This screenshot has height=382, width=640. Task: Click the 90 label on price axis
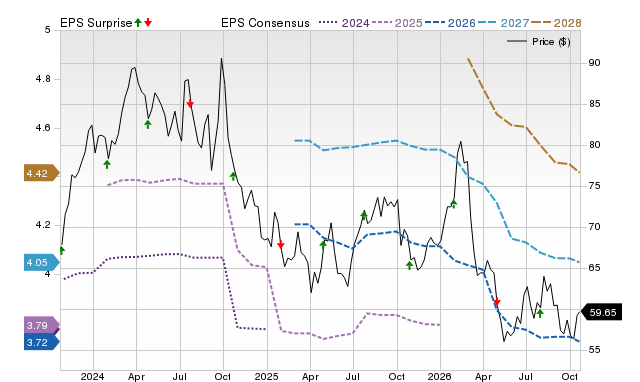pyautogui.click(x=594, y=63)
